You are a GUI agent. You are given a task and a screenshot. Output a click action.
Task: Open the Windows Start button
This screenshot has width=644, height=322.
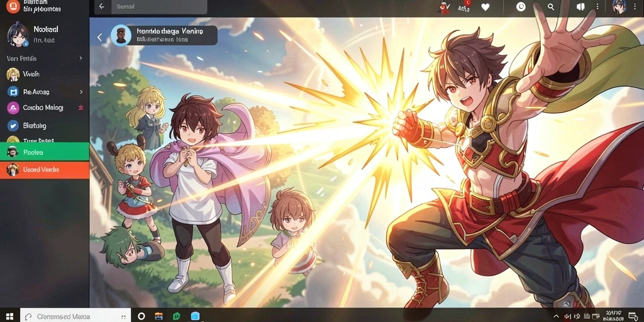tap(9, 316)
